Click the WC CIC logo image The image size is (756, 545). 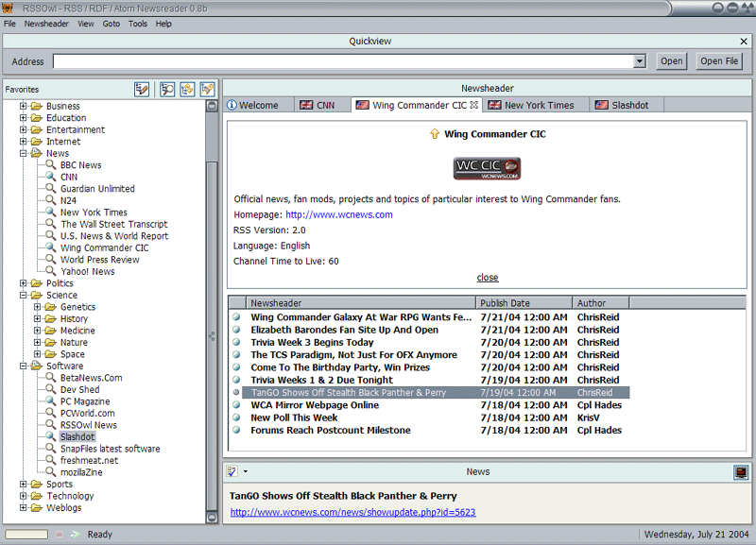488,169
